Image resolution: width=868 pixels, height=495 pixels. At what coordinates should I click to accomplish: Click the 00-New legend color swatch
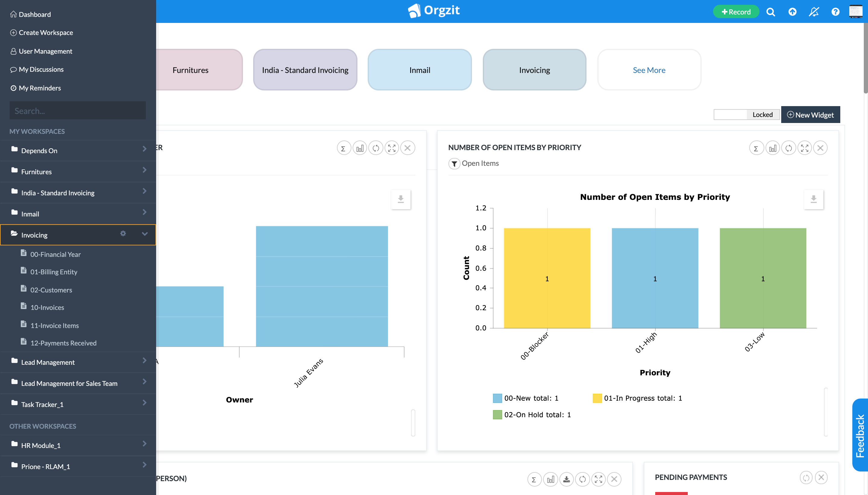coord(497,398)
